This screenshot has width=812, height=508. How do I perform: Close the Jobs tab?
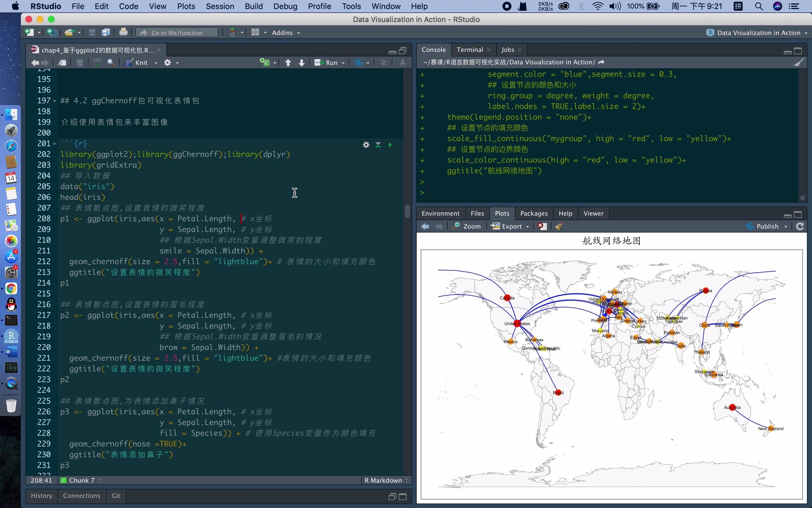coord(520,50)
